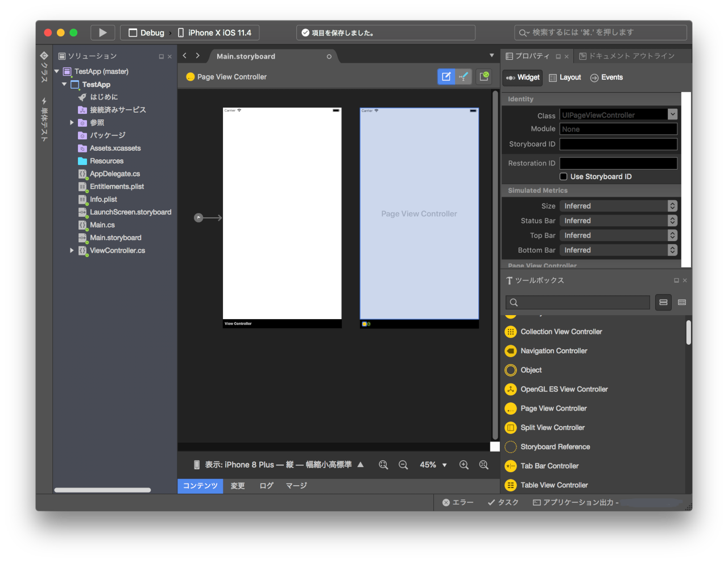
Task: Switch the designer to constraints mode
Action: [464, 76]
